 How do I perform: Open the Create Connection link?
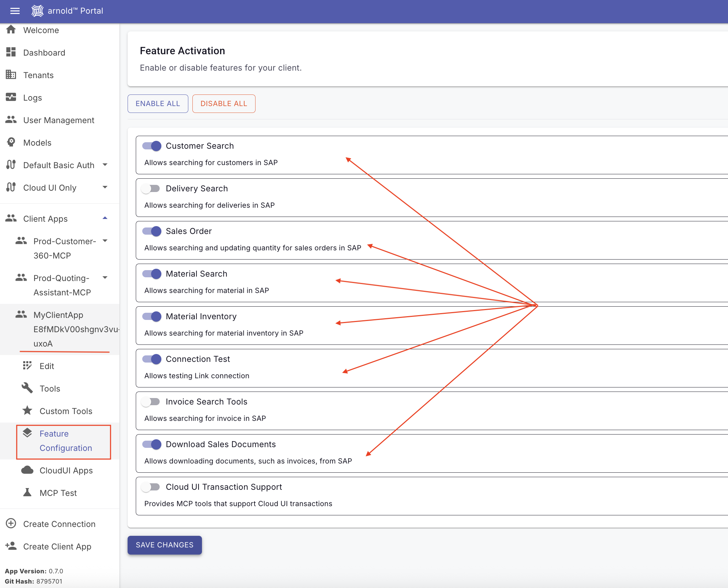(60, 524)
